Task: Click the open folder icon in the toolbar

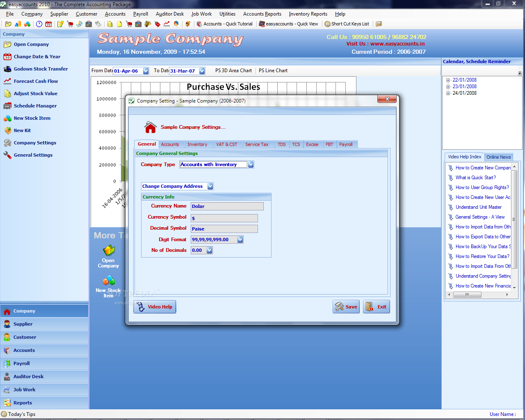Action: coord(8,24)
